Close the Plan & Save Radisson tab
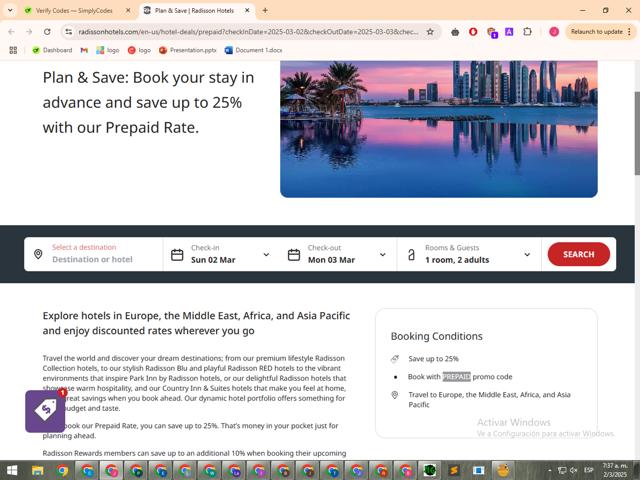Screen dimensions: 640x480 247,11
